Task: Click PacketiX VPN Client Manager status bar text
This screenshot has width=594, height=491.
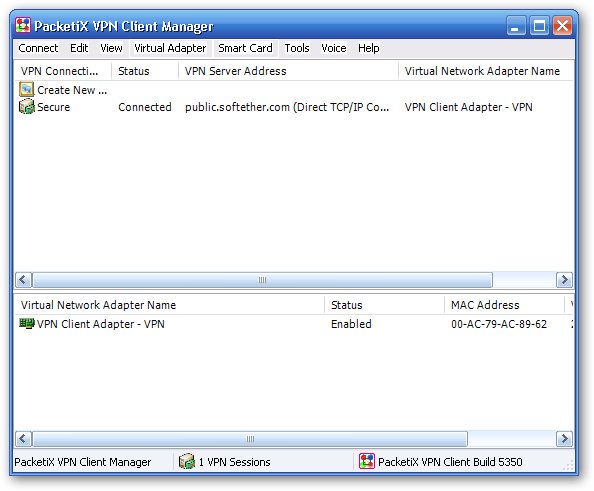Action: coord(83,462)
